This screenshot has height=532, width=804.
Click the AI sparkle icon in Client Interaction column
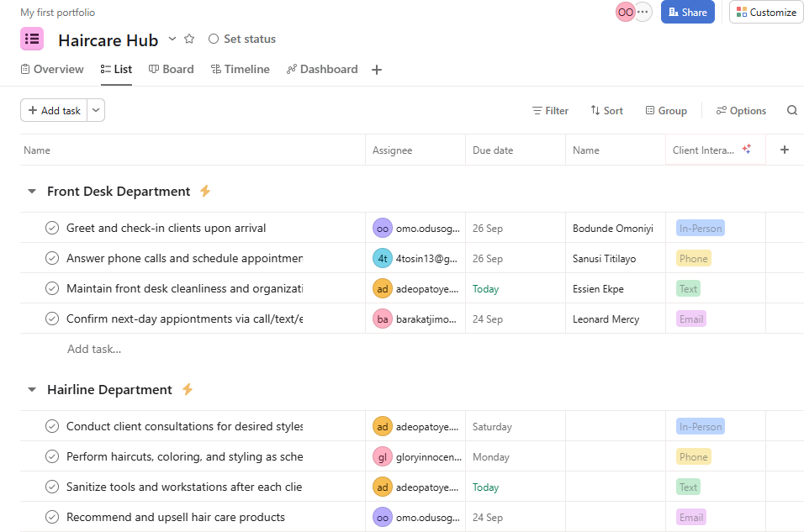746,150
